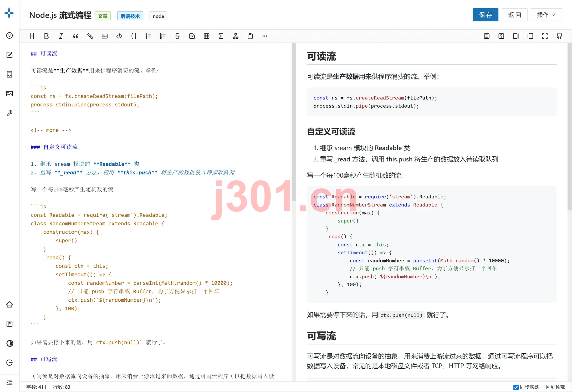Toggle the left editor panel layout
Viewport: 572px width, 392px height.
click(x=530, y=36)
